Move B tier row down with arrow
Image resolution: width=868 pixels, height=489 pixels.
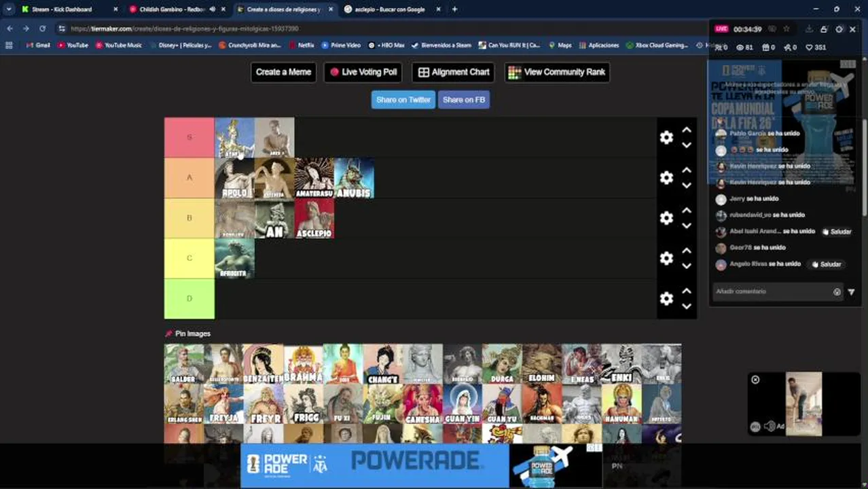click(x=687, y=225)
